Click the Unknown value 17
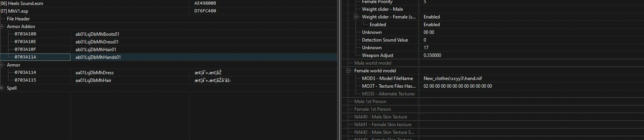Viewport: 644px width, 140px height. (426, 48)
